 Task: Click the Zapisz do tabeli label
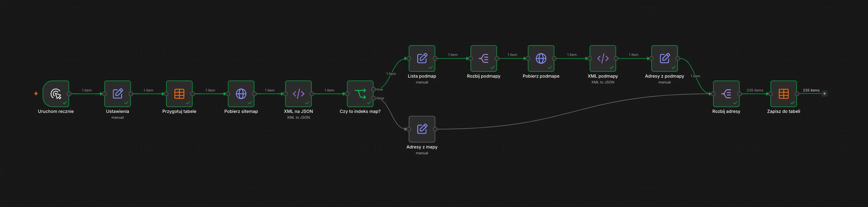(x=783, y=112)
